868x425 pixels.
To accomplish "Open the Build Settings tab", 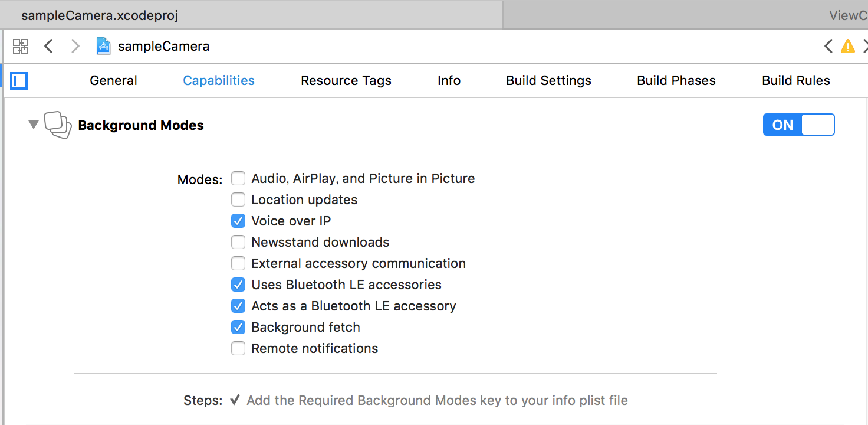I will [x=548, y=80].
